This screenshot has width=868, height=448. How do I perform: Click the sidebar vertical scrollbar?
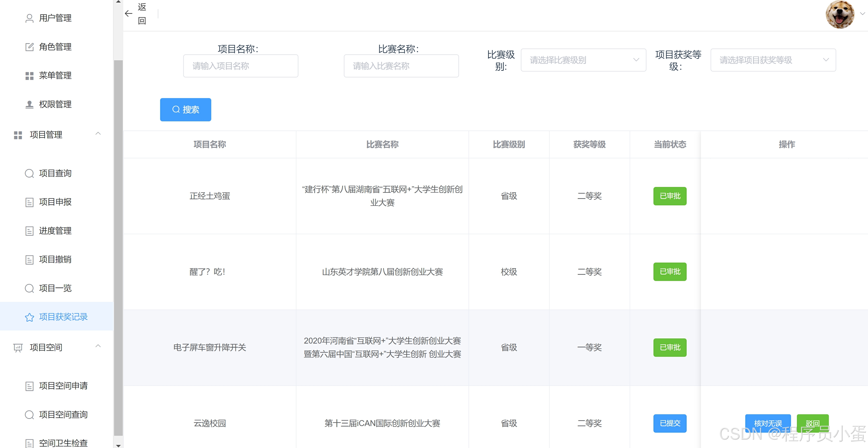tap(118, 235)
